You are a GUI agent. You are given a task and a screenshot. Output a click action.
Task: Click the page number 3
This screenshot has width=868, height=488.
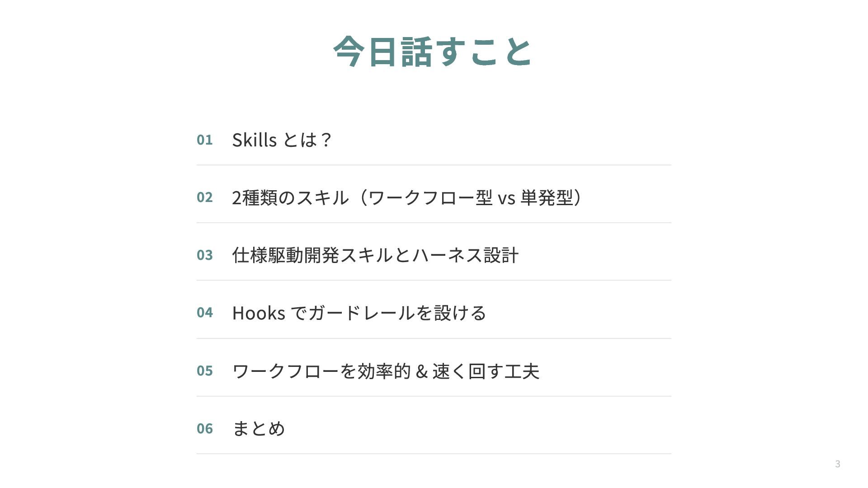point(837,464)
